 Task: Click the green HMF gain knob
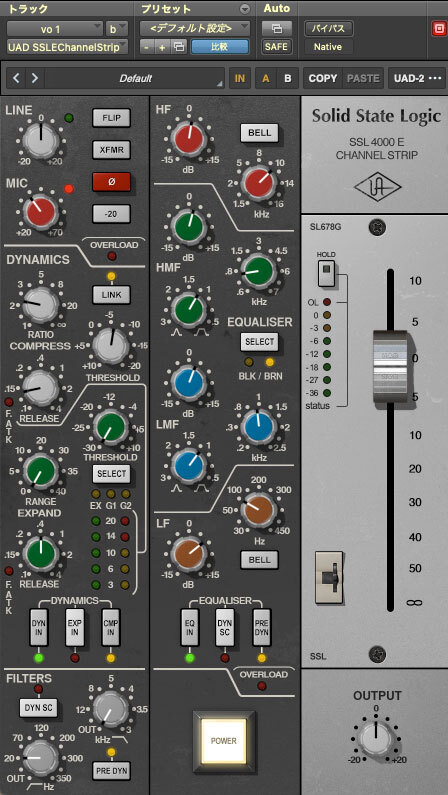click(188, 226)
